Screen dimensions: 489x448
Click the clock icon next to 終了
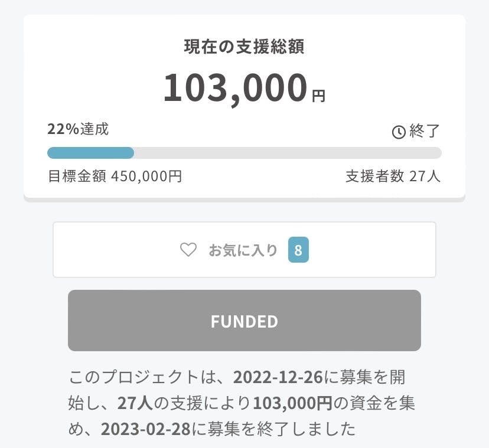[399, 132]
